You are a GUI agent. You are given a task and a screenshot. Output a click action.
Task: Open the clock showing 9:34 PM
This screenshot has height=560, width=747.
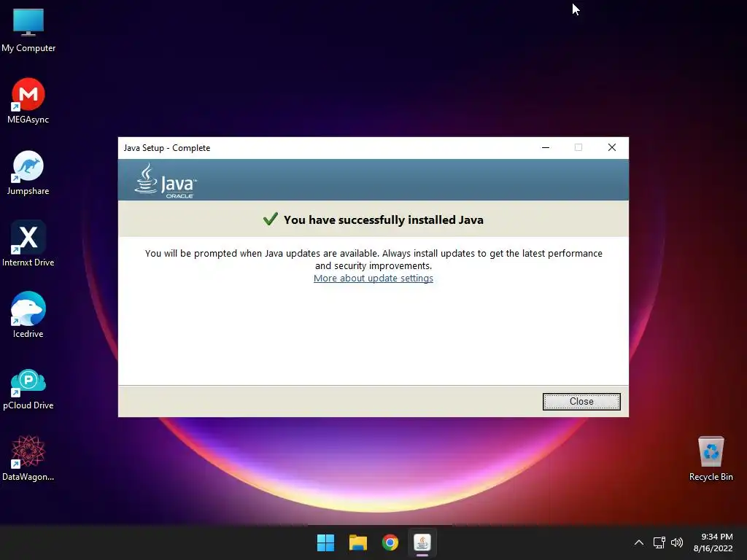(x=713, y=542)
